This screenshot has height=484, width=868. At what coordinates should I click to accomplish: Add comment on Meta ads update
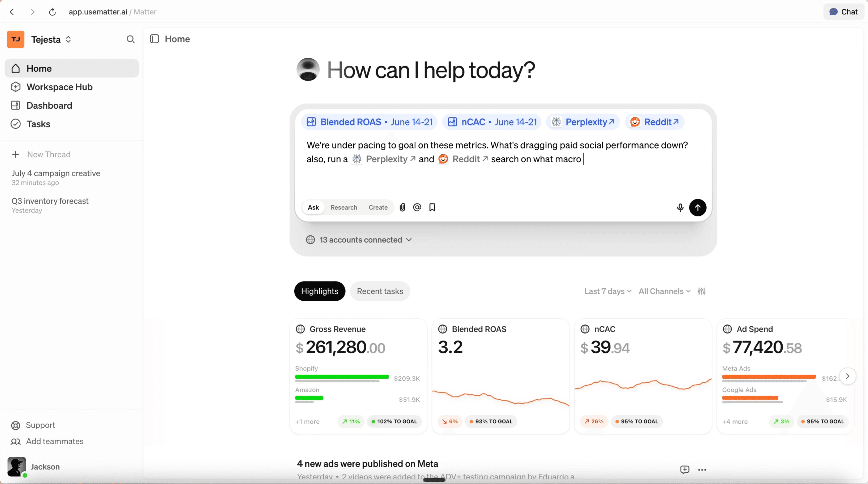click(684, 470)
